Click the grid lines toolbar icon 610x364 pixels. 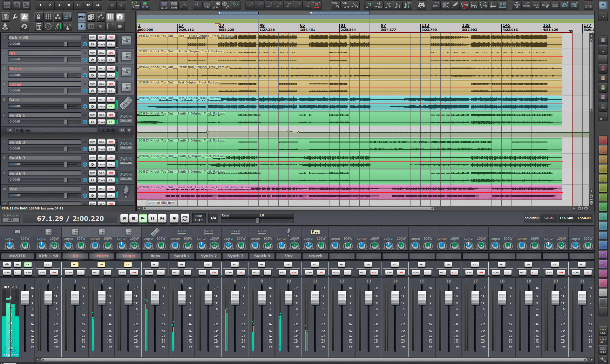493,5
